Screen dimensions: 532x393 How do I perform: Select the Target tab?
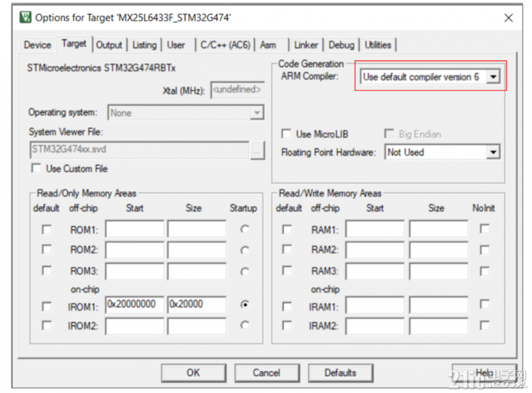[x=74, y=44]
